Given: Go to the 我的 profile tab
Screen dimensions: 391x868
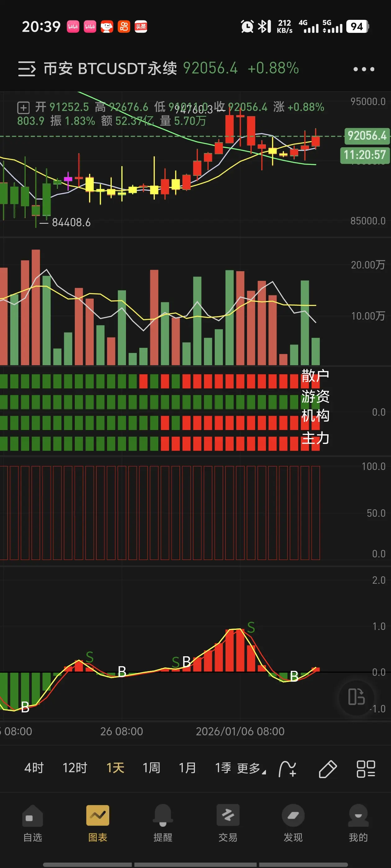Looking at the screenshot, I should pos(358,824).
